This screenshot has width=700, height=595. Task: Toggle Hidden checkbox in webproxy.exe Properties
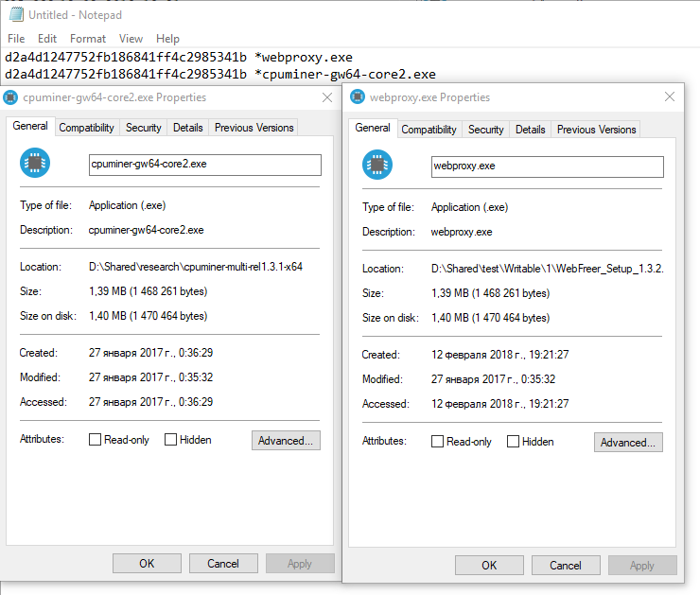tap(513, 442)
